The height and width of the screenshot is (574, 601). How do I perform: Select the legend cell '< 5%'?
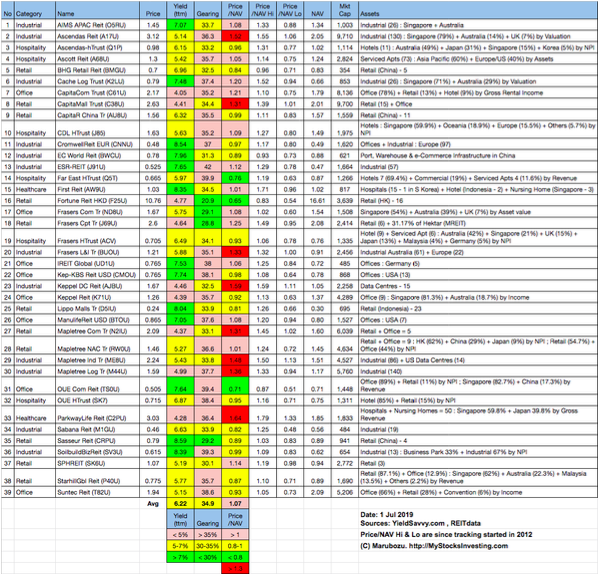point(180,535)
